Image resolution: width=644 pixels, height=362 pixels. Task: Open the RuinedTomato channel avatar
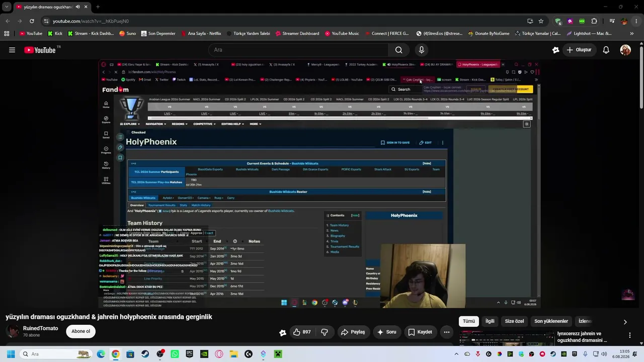click(x=13, y=331)
